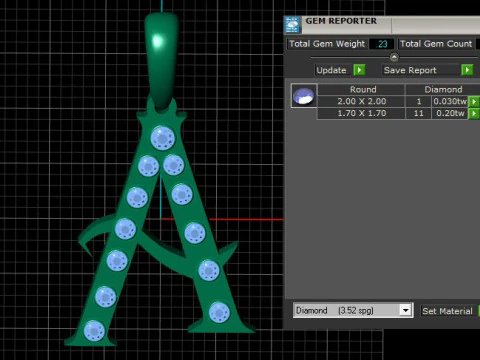This screenshot has height=360, width=480.
Task: Select the bottom-left gem on the A's left leg
Action: point(94,330)
